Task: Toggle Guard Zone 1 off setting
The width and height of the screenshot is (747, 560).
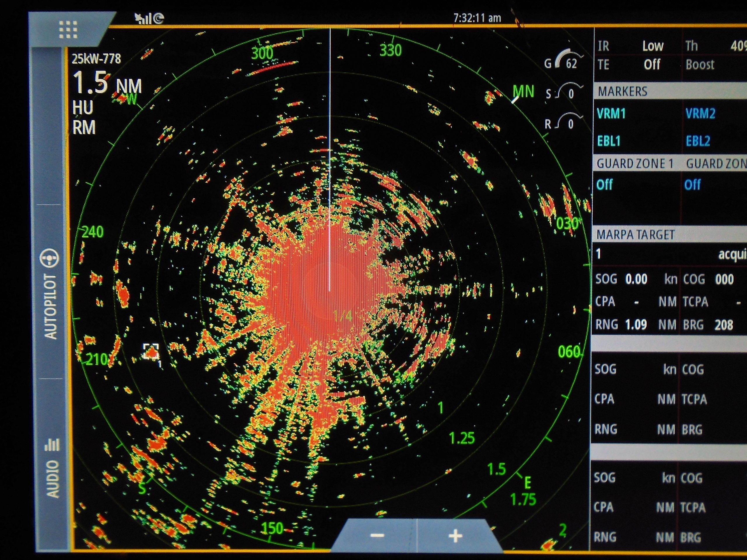Action: 605,185
